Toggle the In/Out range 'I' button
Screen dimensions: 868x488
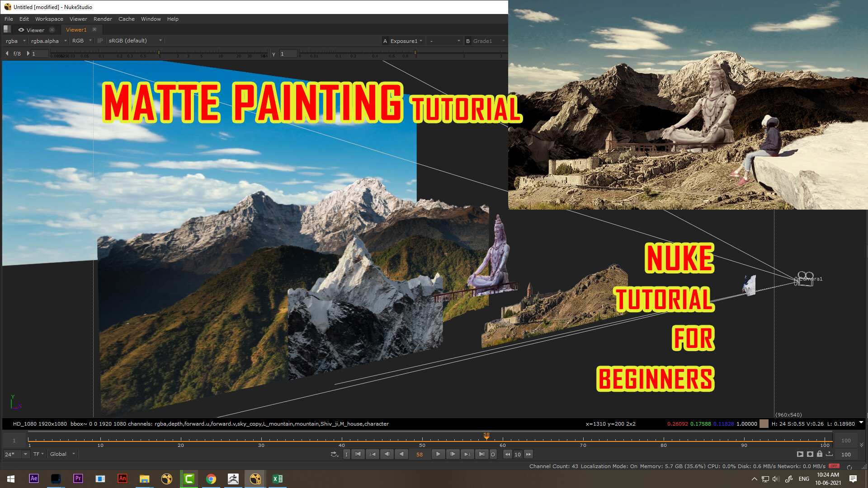pos(347,454)
